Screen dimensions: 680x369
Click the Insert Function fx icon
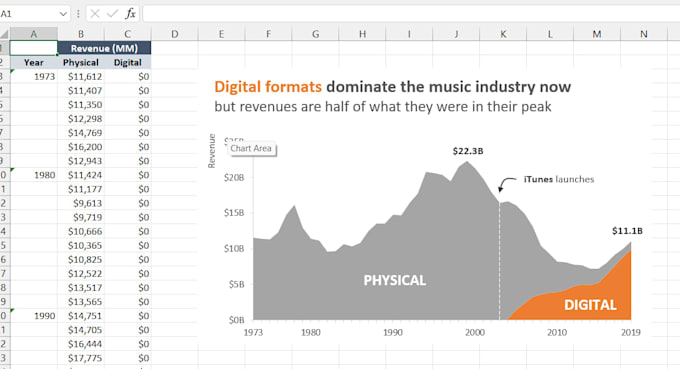(130, 14)
